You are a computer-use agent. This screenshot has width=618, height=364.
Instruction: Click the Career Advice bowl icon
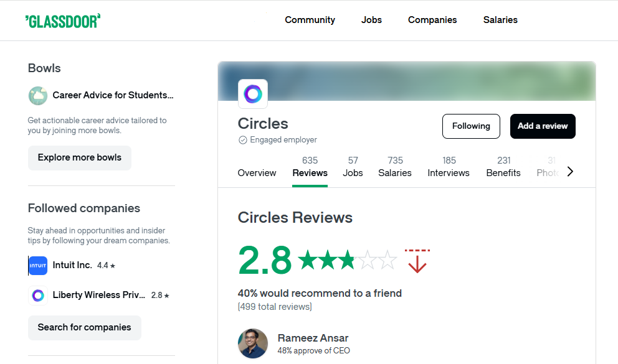(x=38, y=96)
